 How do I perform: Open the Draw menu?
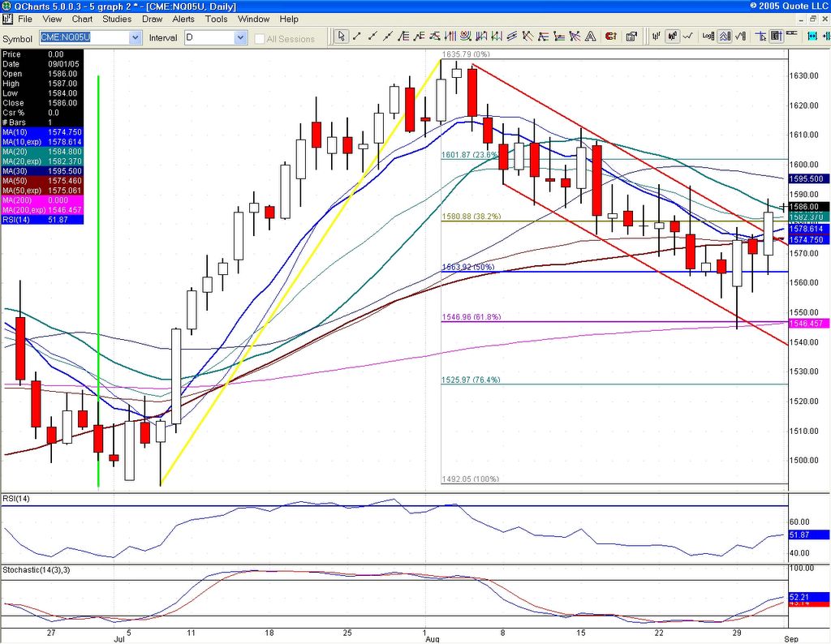pyautogui.click(x=152, y=19)
